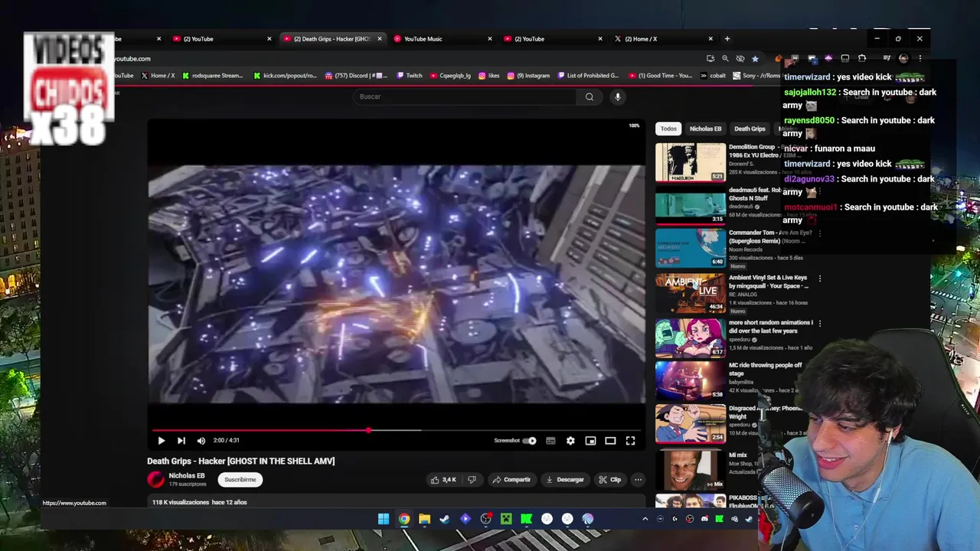
Task: Switch to miniplayer mode
Action: point(590,441)
